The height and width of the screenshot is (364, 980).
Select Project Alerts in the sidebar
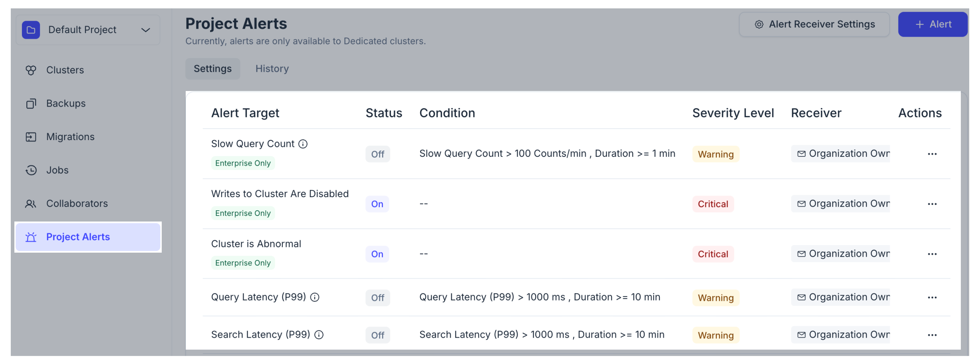pyautogui.click(x=88, y=237)
